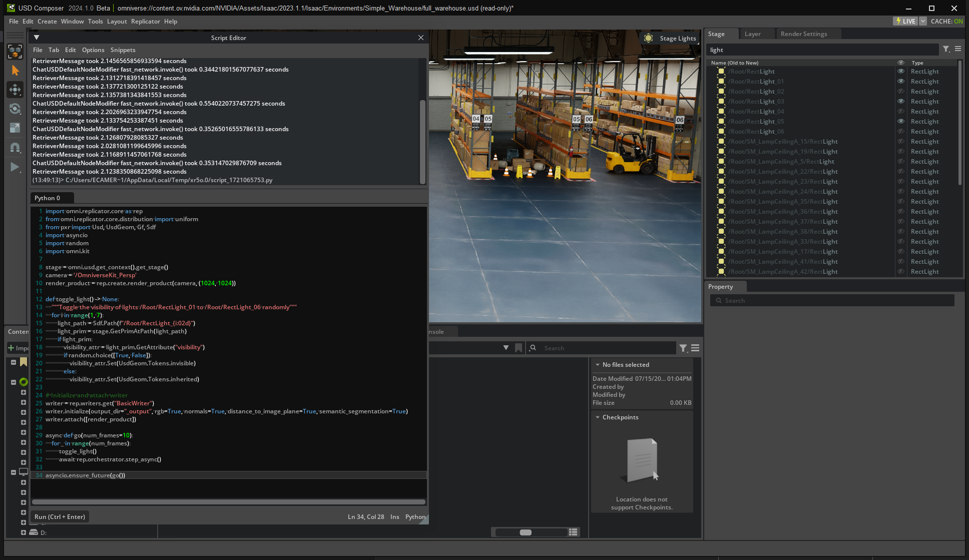Click the Name (Old to New) column header
This screenshot has height=560, width=969.
[x=734, y=63]
